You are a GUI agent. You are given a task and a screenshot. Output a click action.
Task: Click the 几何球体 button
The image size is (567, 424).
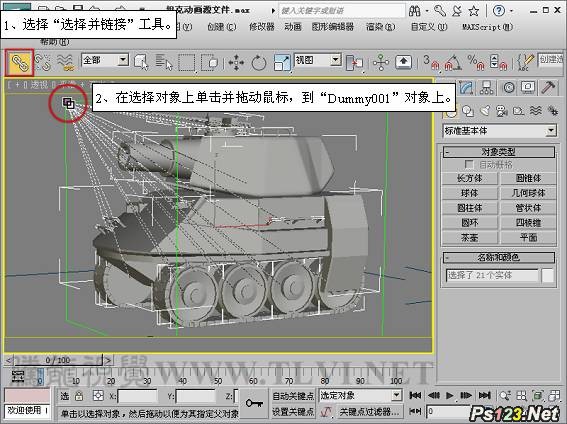coord(528,193)
